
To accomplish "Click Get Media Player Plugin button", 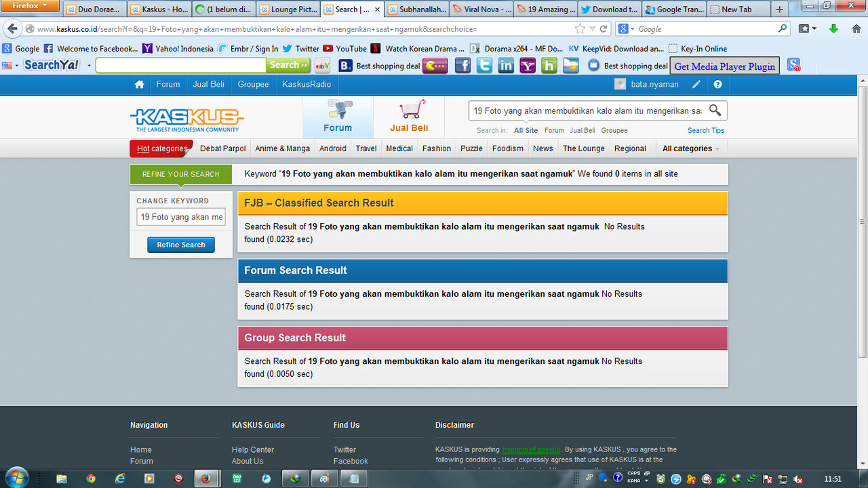I will (724, 66).
